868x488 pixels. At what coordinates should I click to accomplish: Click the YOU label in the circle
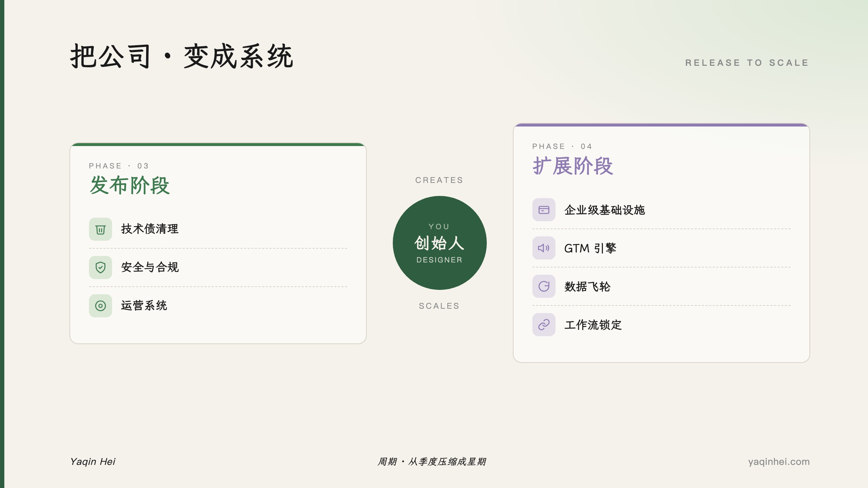(x=439, y=227)
